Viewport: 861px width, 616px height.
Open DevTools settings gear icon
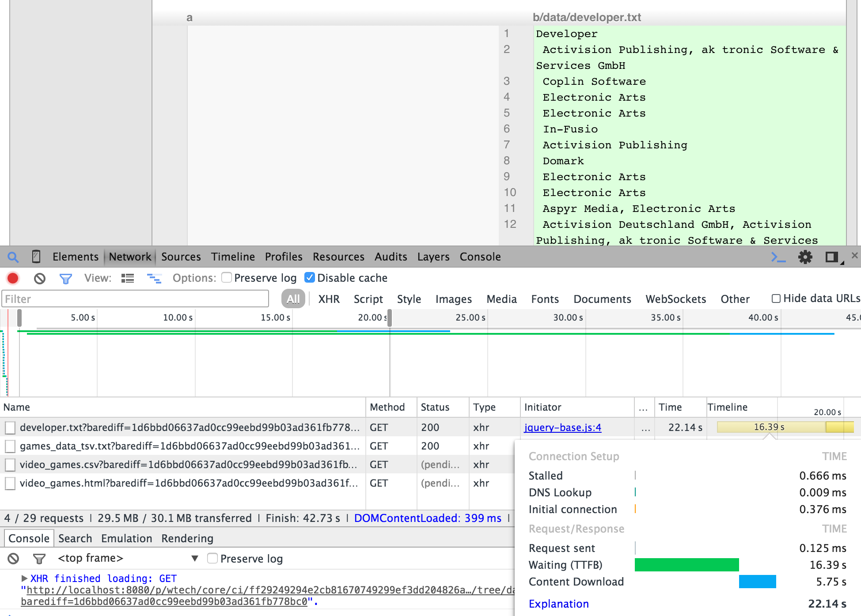pos(805,257)
